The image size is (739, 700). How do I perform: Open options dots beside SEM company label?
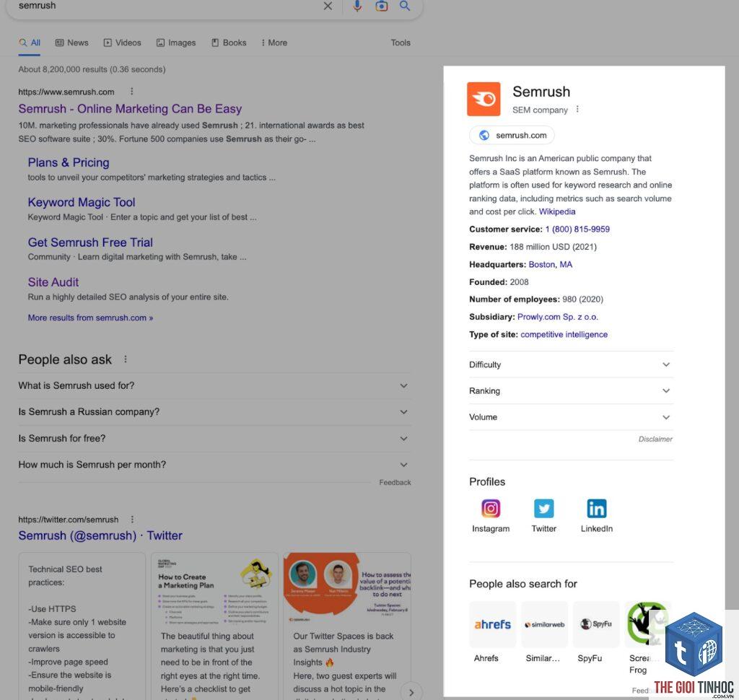tap(577, 110)
